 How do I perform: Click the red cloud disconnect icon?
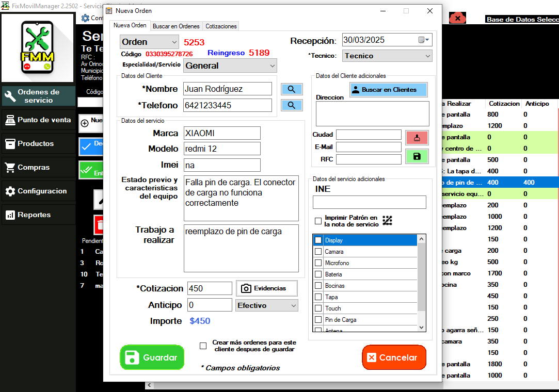pos(457,18)
